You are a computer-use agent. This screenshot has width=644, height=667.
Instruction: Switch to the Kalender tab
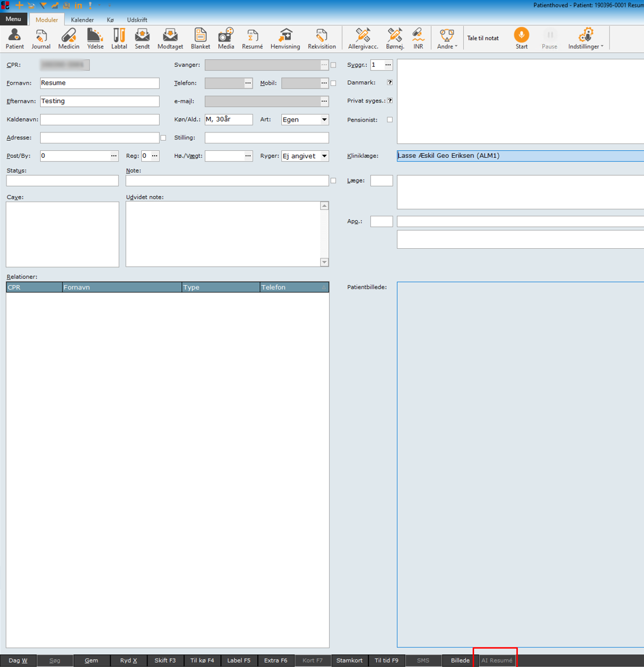click(82, 20)
